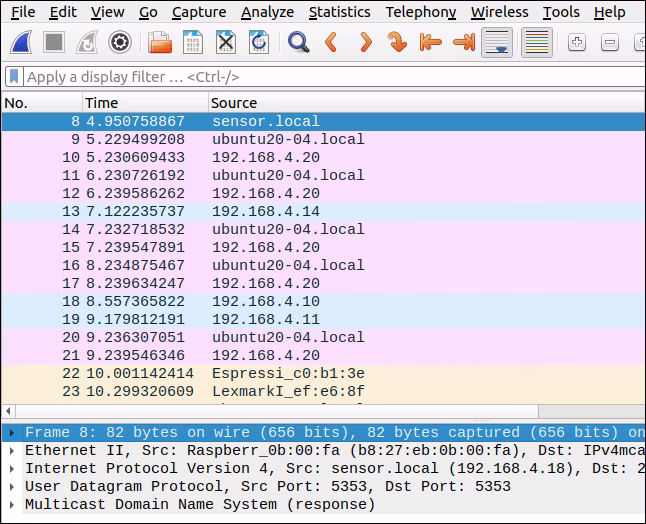Open the Go menu
Image resolution: width=646 pixels, height=524 pixels.
coord(148,12)
